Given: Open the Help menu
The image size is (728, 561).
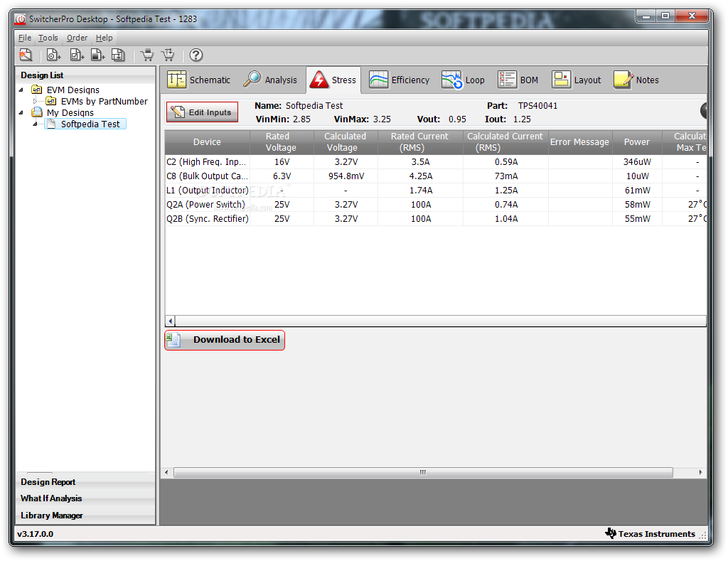Looking at the screenshot, I should (x=104, y=38).
